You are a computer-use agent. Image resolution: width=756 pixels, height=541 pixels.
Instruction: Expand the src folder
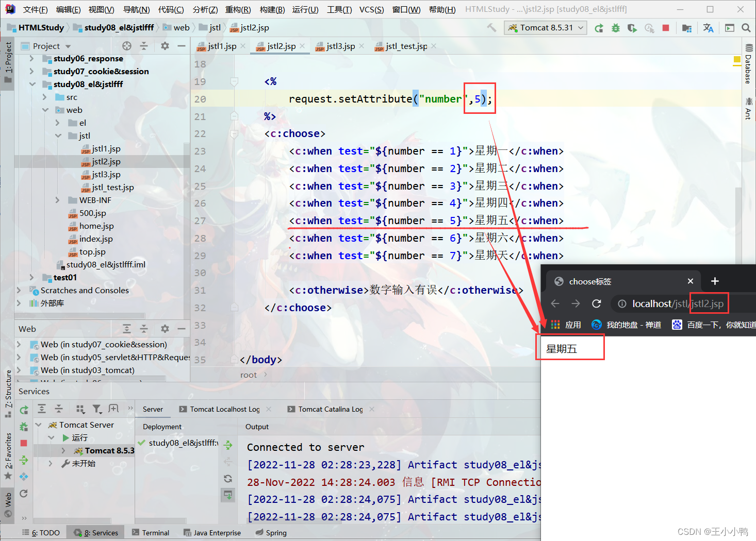45,97
